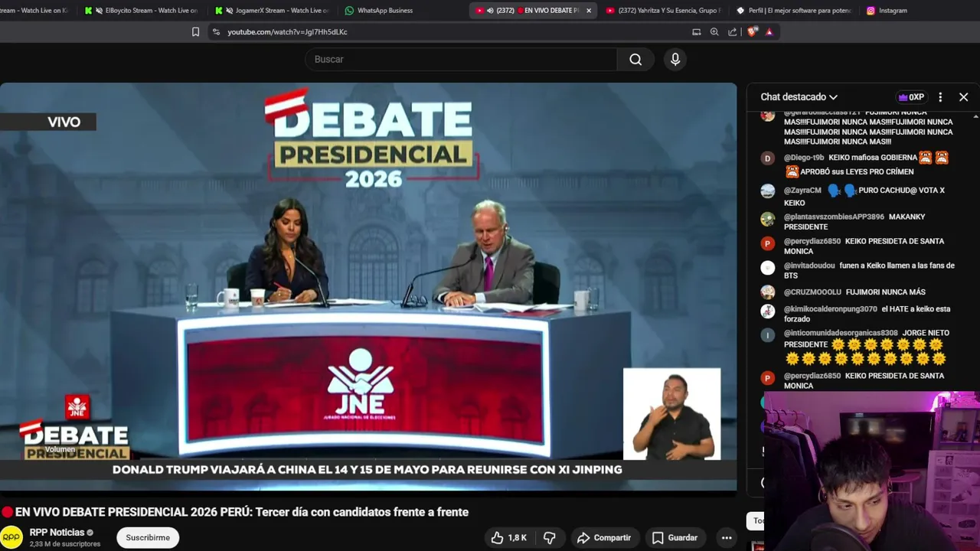Viewport: 980px width, 551px height.
Task: Switch to the Yahritza Y Su Esencia tab
Action: (663, 11)
